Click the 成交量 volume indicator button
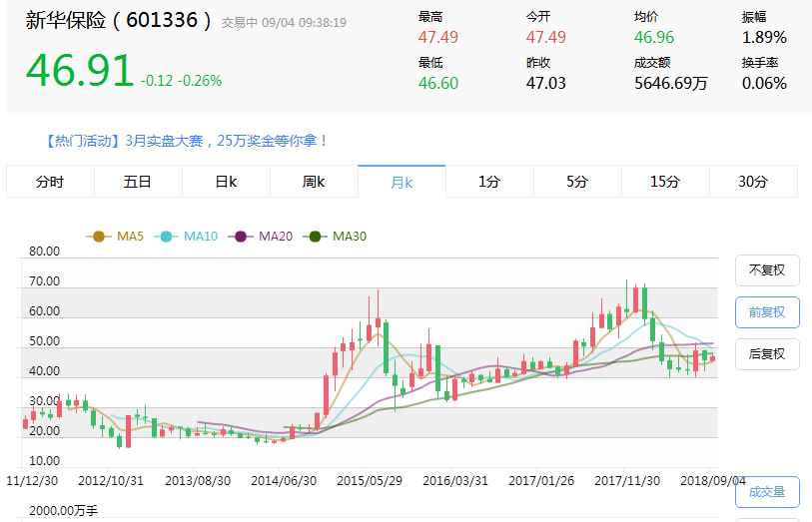Image resolution: width=812 pixels, height=522 pixels. pos(767,491)
